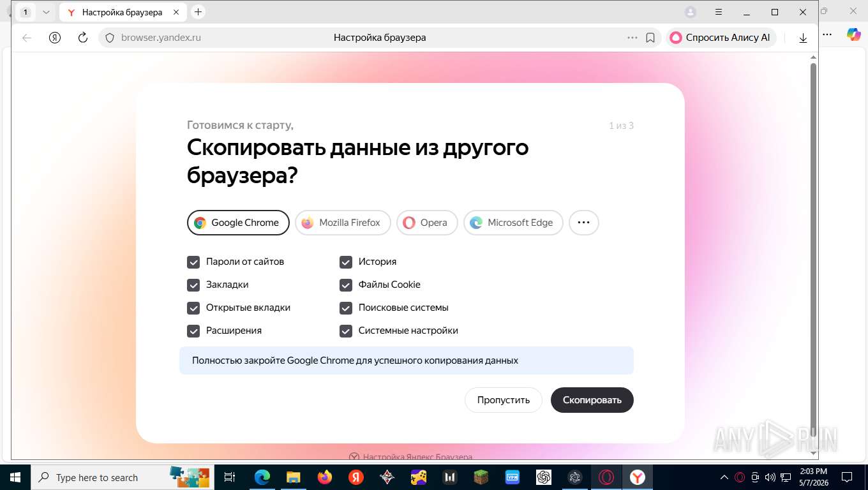Open Minecraft block icon on taskbar

[481, 477]
